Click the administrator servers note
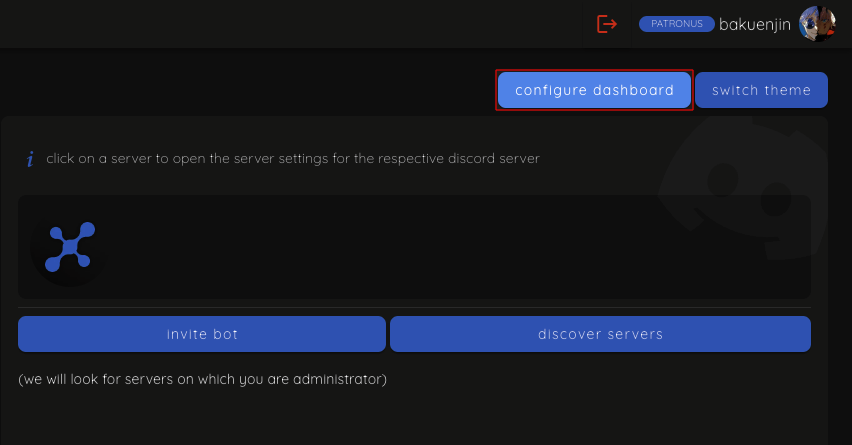Viewport: 852px width, 445px height. click(202, 380)
